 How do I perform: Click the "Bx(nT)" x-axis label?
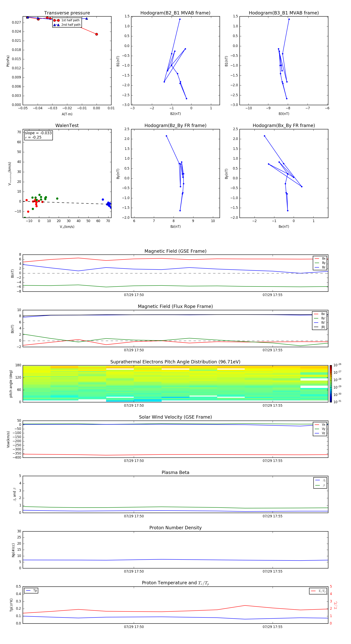[x=284, y=227]
